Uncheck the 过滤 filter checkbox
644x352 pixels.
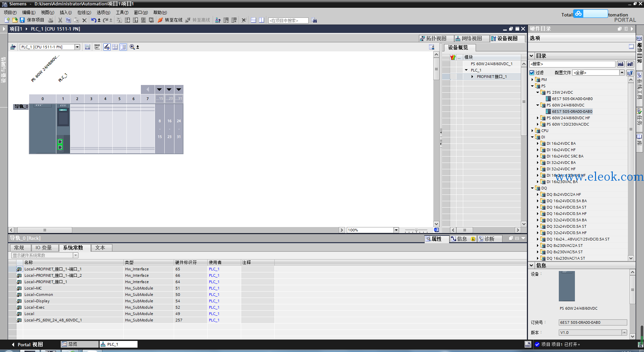(x=532, y=73)
